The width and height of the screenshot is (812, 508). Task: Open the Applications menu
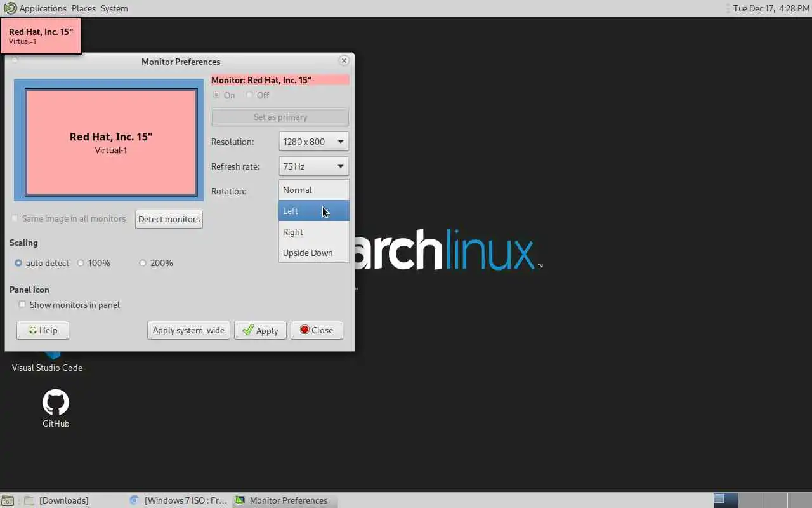click(x=43, y=8)
